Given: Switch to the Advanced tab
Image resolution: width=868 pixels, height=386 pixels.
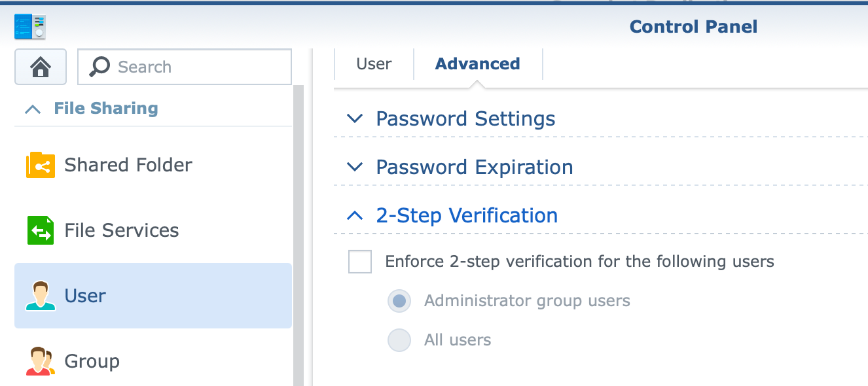Looking at the screenshot, I should pos(477,64).
